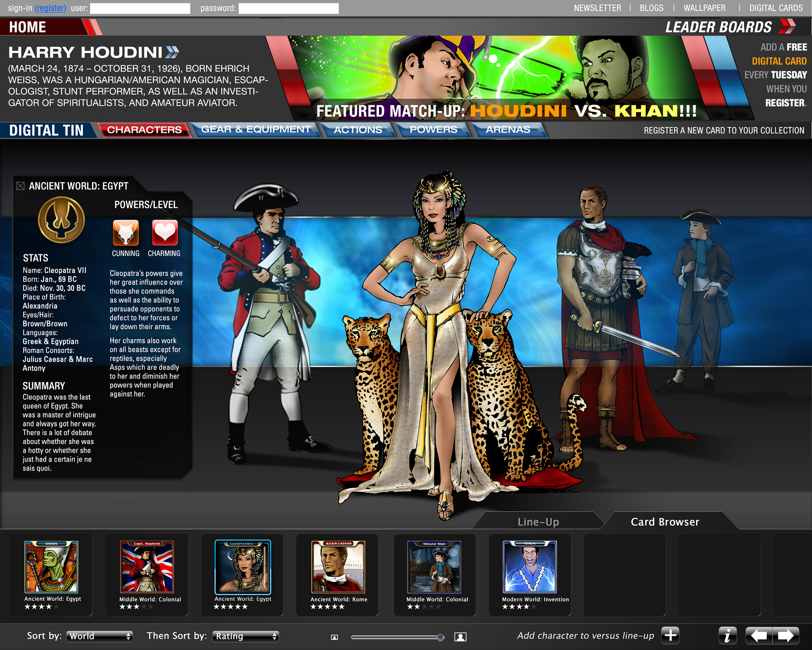
Task: Click the large thumbnail size icon
Action: [460, 636]
